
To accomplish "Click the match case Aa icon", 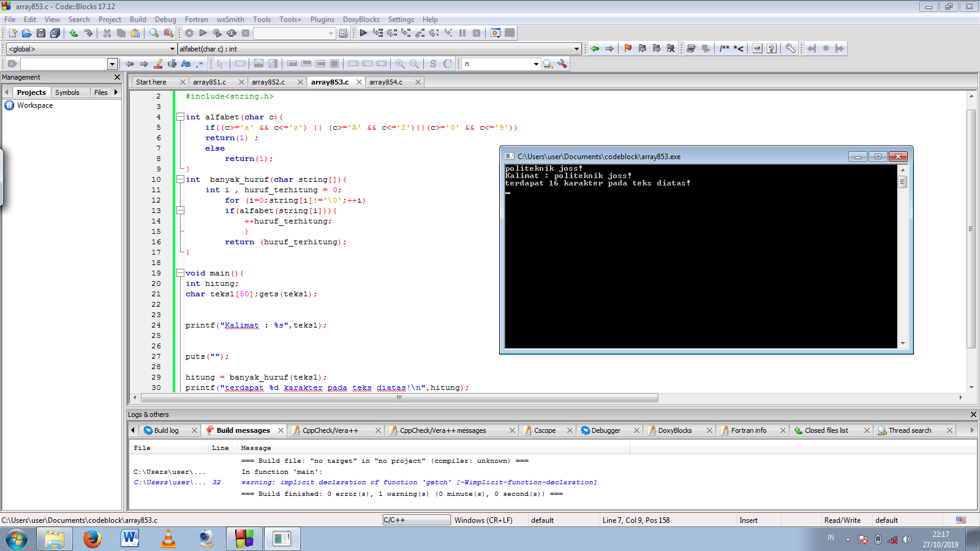I will pos(186,64).
